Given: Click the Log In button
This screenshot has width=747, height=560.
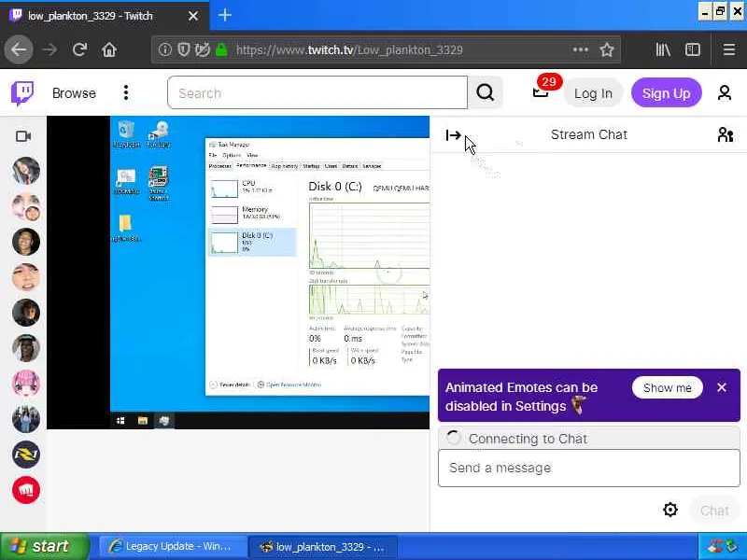Looking at the screenshot, I should (593, 93).
